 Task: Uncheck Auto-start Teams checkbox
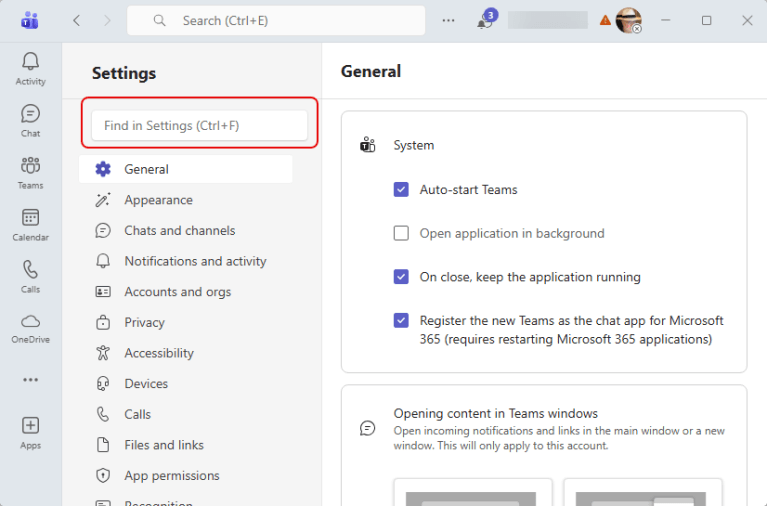tap(401, 190)
